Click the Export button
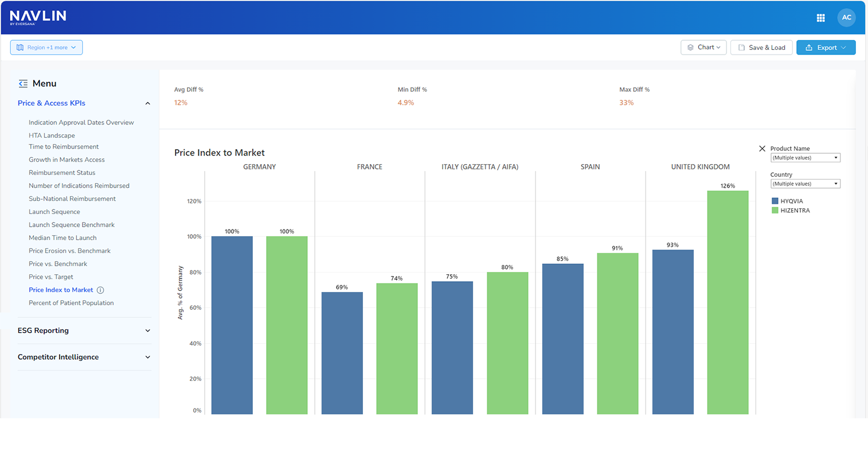Screen dimensions: 868x459 click(826, 48)
